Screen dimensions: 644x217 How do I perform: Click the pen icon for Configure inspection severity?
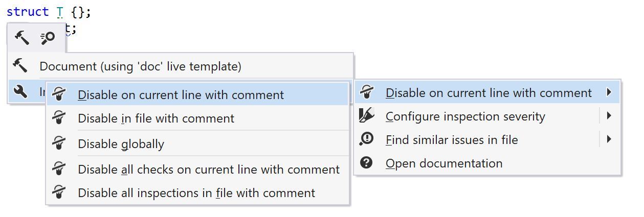point(367,116)
